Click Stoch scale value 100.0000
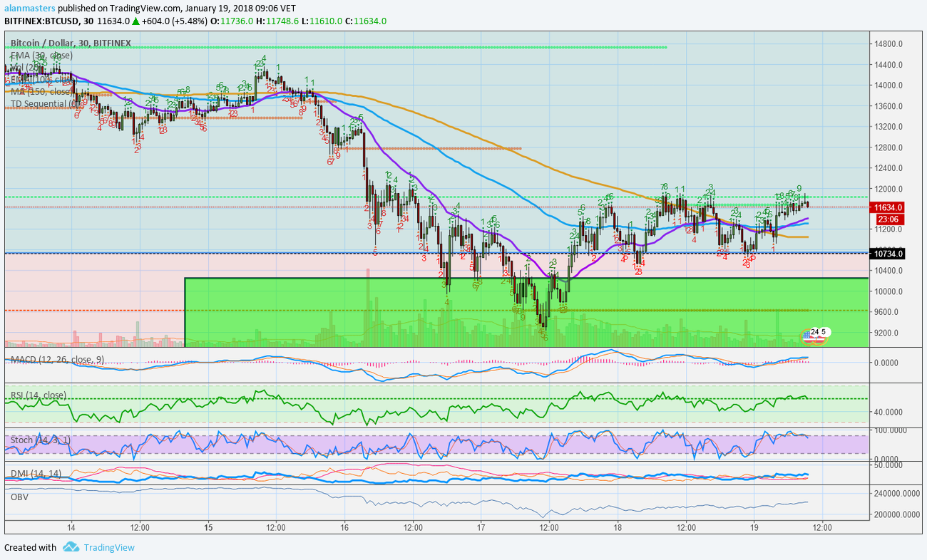 click(891, 430)
